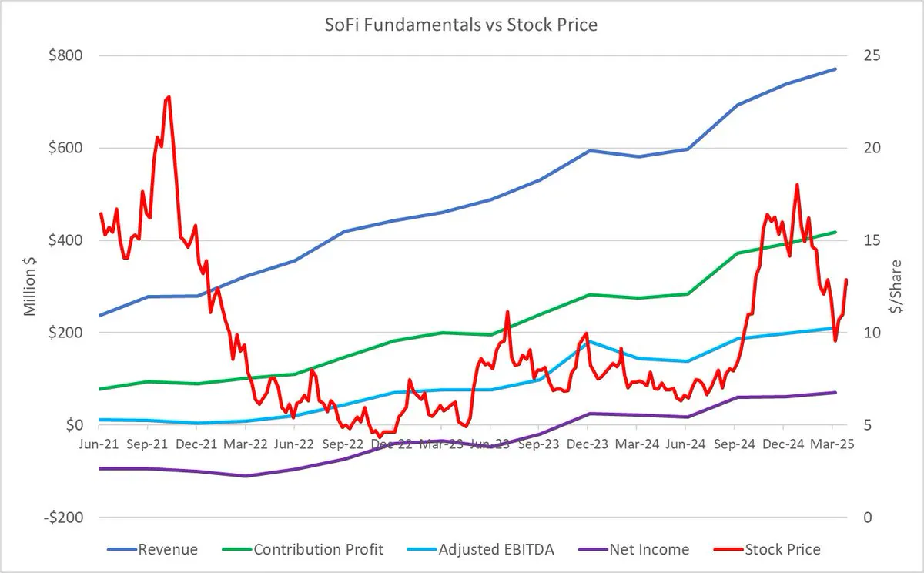Click the Sep-24 date axis label
This screenshot has width=924, height=573.
[x=734, y=444]
